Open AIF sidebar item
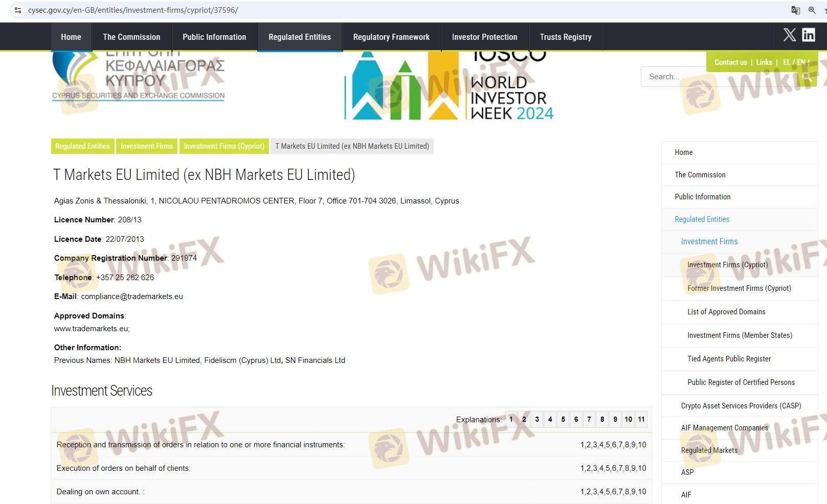The image size is (827, 504). (740, 495)
